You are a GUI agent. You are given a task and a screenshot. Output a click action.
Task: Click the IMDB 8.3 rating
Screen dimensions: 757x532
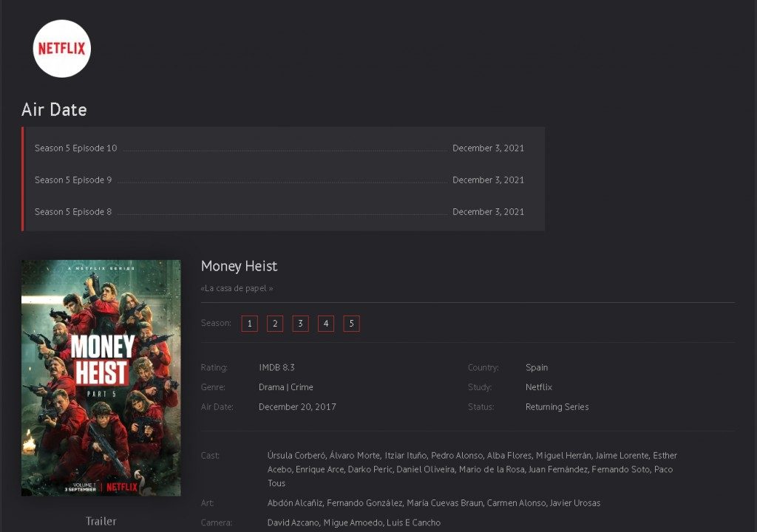pos(277,367)
